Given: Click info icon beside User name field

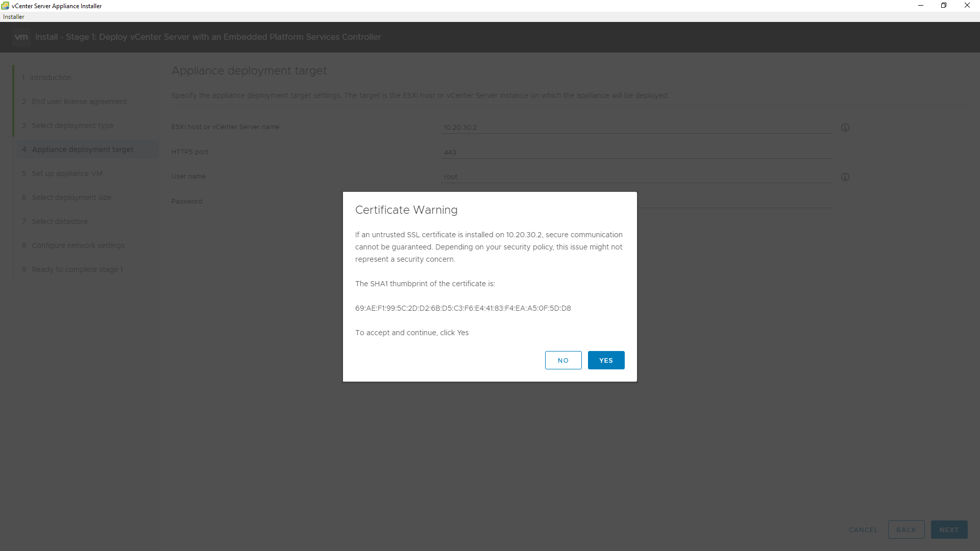Looking at the screenshot, I should pos(845,177).
